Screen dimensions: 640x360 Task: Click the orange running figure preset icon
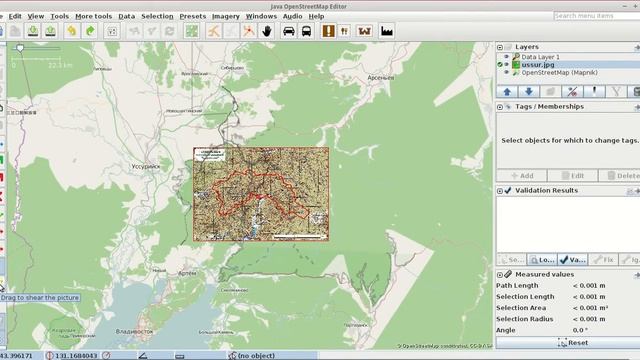pyautogui.click(x=213, y=31)
